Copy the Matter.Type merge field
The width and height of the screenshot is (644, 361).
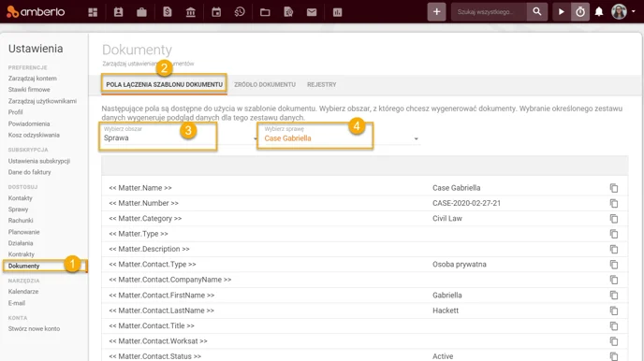[614, 234]
